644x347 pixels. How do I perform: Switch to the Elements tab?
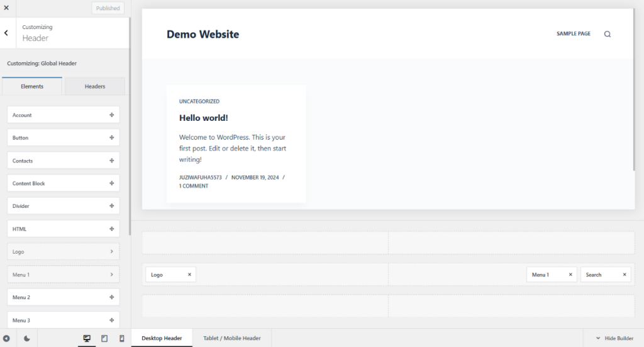[x=32, y=86]
